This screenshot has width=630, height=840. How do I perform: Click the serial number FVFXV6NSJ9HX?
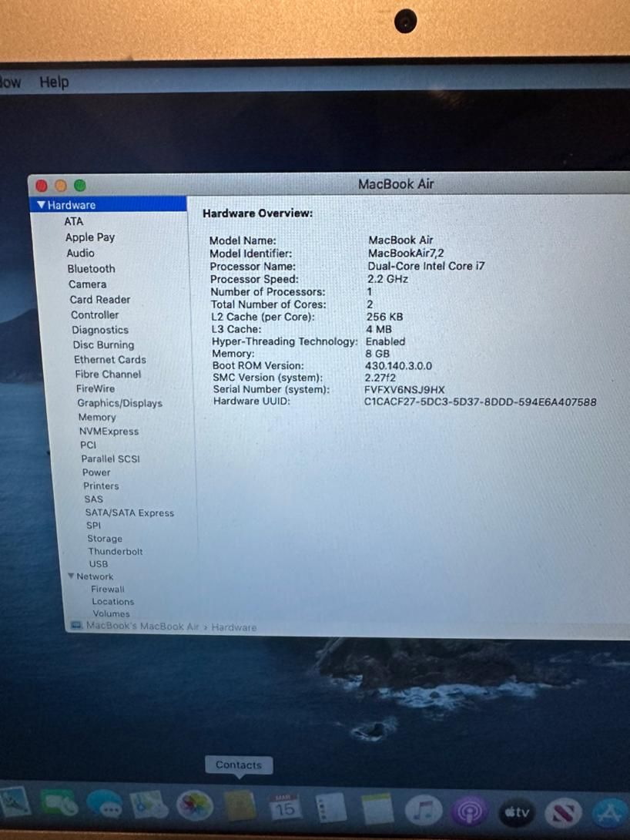pyautogui.click(x=404, y=389)
